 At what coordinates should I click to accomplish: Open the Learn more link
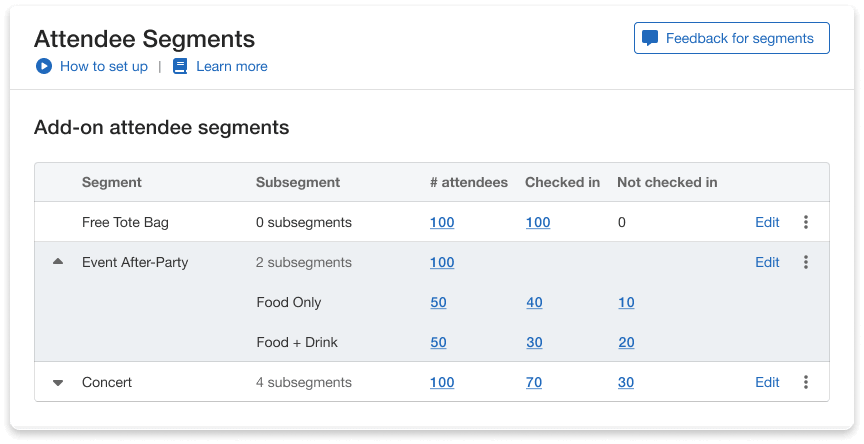[x=231, y=67]
